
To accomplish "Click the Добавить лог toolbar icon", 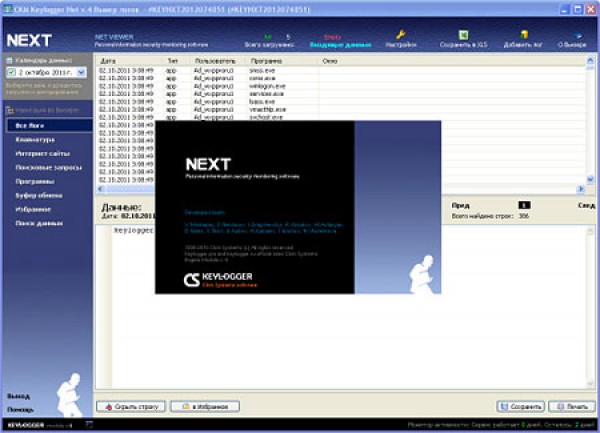I will (524, 35).
